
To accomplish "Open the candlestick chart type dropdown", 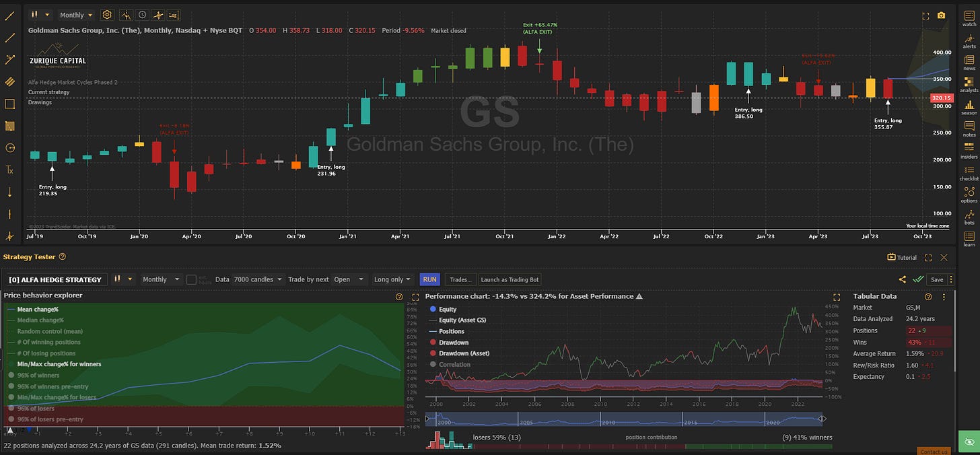I will 39,14.
